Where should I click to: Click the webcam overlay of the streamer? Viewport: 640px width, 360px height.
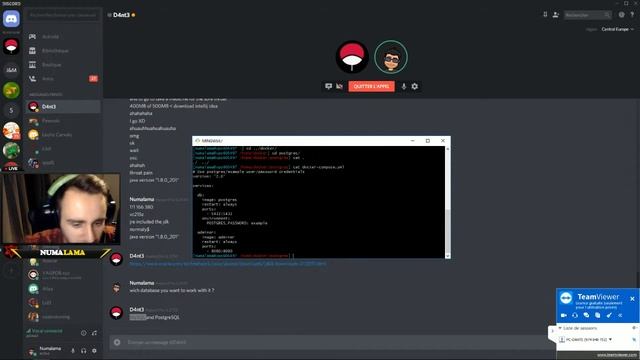click(61, 209)
